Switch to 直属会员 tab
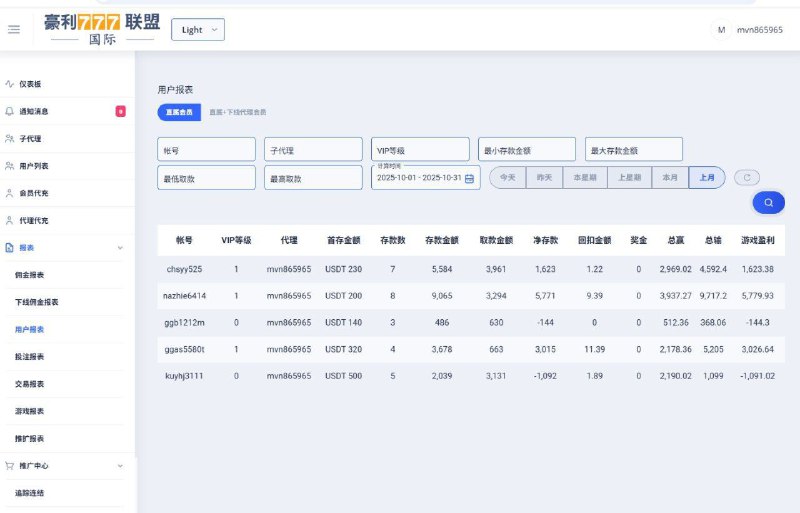This screenshot has width=800, height=513. [x=179, y=112]
